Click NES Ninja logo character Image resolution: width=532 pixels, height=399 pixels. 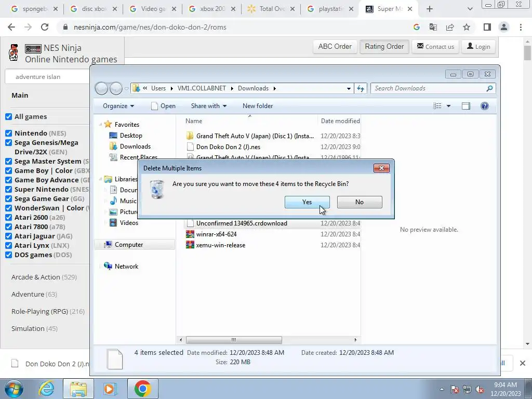(x=14, y=52)
